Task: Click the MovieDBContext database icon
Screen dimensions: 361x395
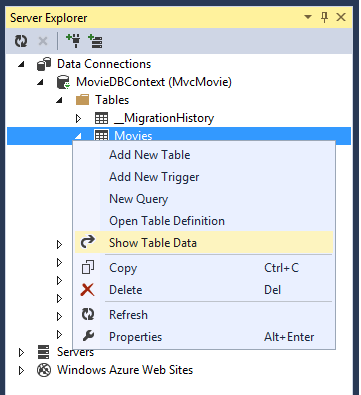Action: coord(63,82)
